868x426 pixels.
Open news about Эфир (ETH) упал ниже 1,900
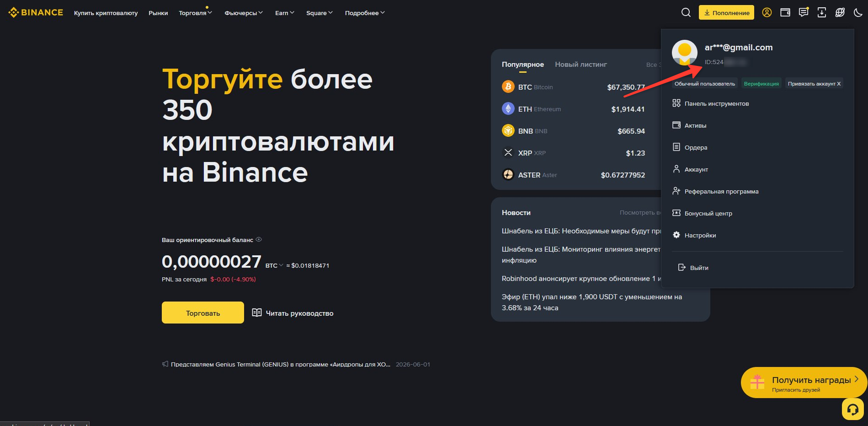592,302
